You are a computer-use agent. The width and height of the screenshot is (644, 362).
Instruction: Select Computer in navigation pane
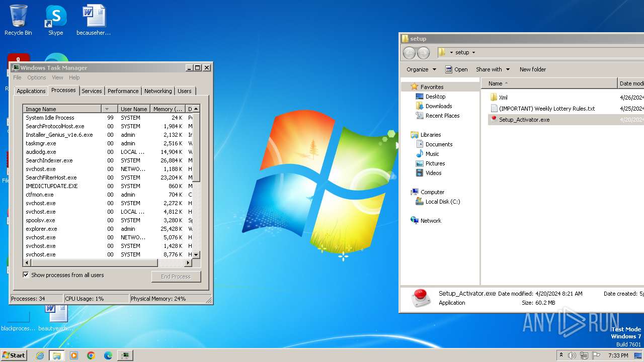coord(432,192)
